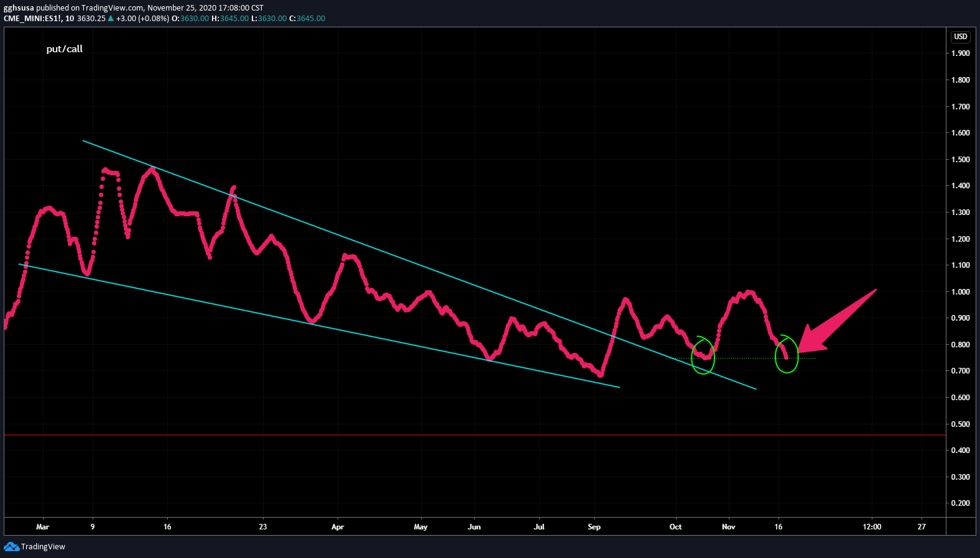Click the 1.100 price axis label
Image resolution: width=980 pixels, height=558 pixels.
(961, 265)
